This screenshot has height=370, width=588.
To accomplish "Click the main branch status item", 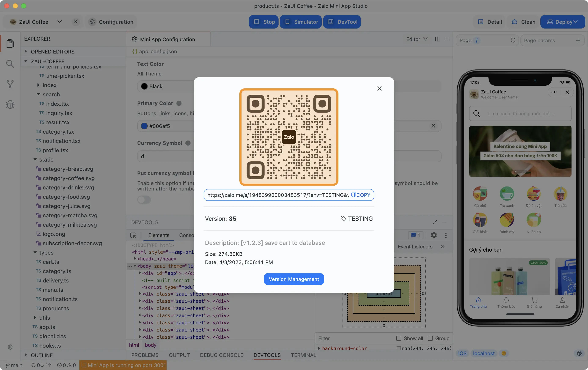I will coord(14,365).
